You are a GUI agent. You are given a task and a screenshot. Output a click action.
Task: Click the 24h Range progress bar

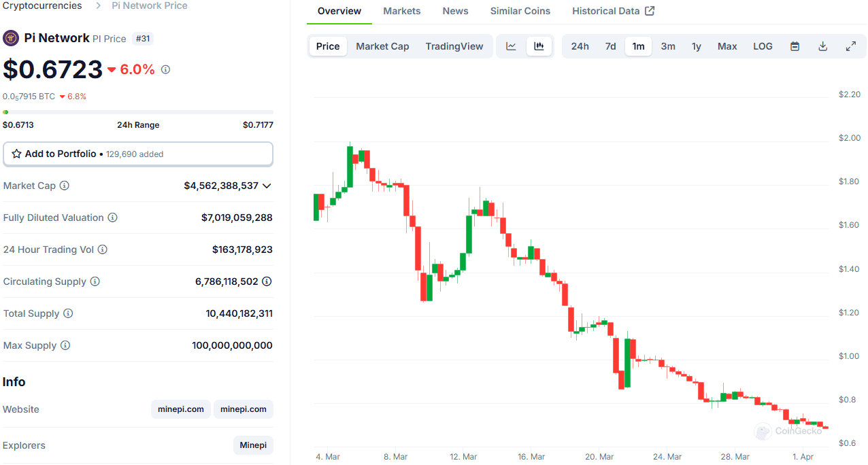[138, 112]
